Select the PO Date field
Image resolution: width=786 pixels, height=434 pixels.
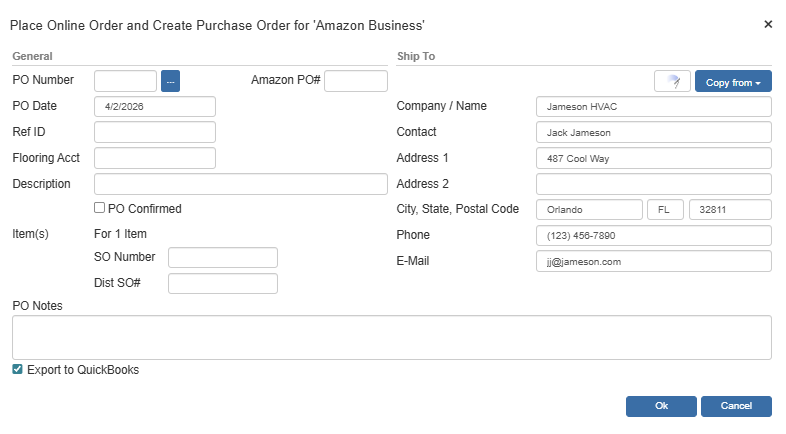pos(155,106)
